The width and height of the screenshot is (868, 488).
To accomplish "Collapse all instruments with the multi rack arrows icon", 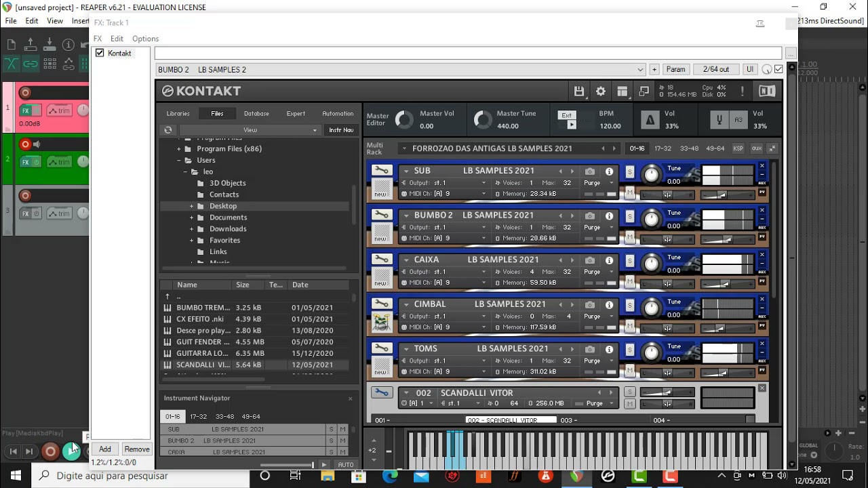I will point(772,148).
